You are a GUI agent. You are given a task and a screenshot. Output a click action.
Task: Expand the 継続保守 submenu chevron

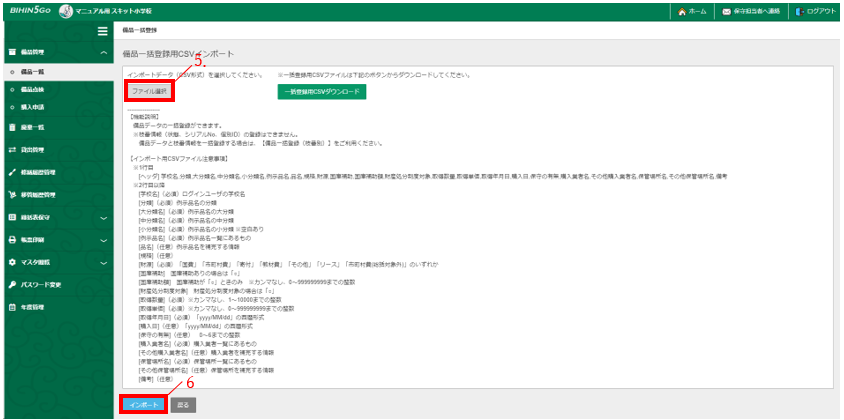[104, 217]
